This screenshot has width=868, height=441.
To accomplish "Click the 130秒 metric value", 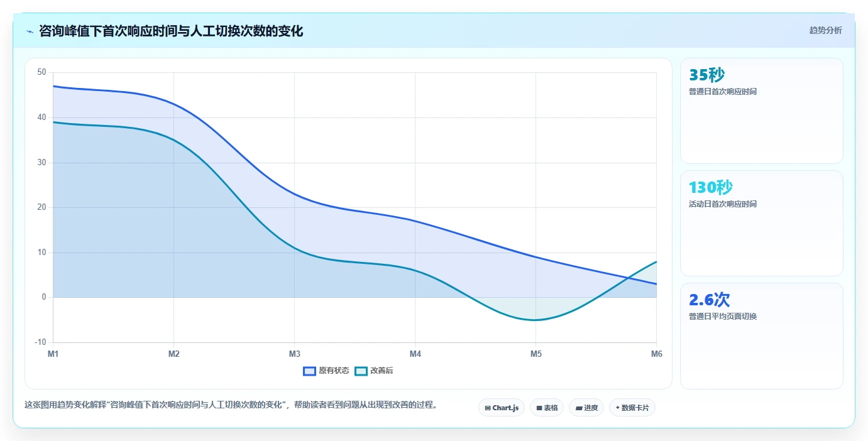I will point(711,187).
